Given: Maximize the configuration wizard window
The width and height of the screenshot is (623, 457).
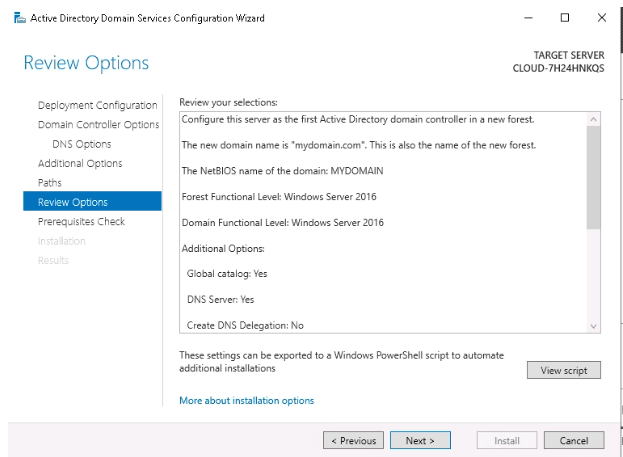Looking at the screenshot, I should pyautogui.click(x=565, y=18).
